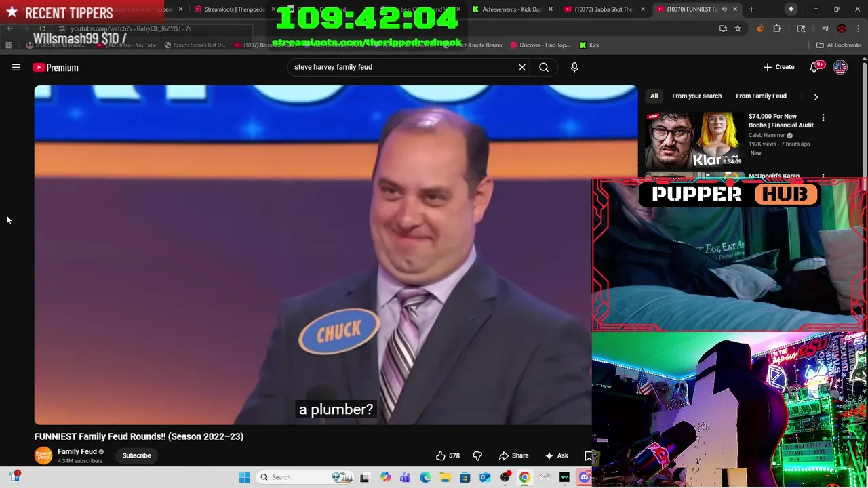The width and height of the screenshot is (868, 488).
Task: Open the options menu for the McDonald's Karen video
Action: coord(823,176)
